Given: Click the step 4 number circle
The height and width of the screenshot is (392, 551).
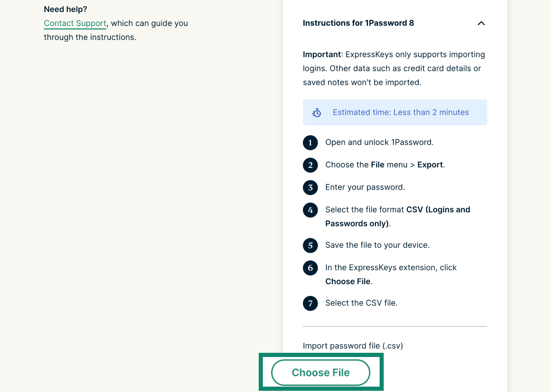Looking at the screenshot, I should pos(310,210).
